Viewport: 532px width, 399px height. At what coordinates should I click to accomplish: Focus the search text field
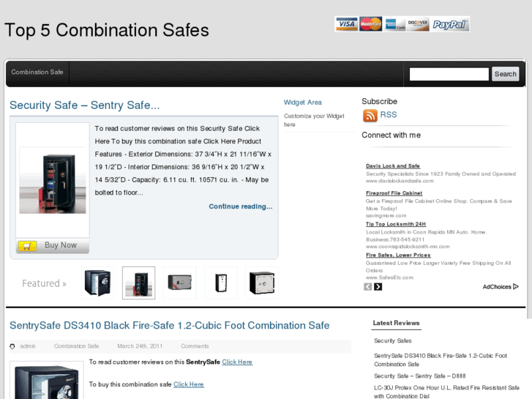pos(449,74)
